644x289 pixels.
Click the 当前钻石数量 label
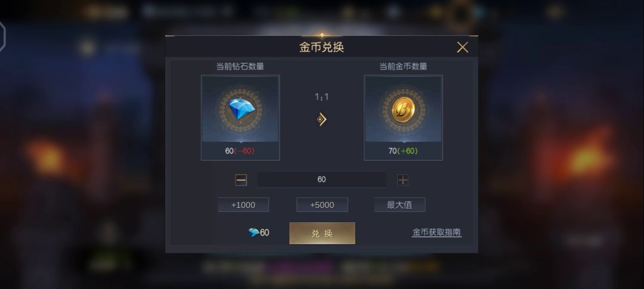click(x=240, y=66)
